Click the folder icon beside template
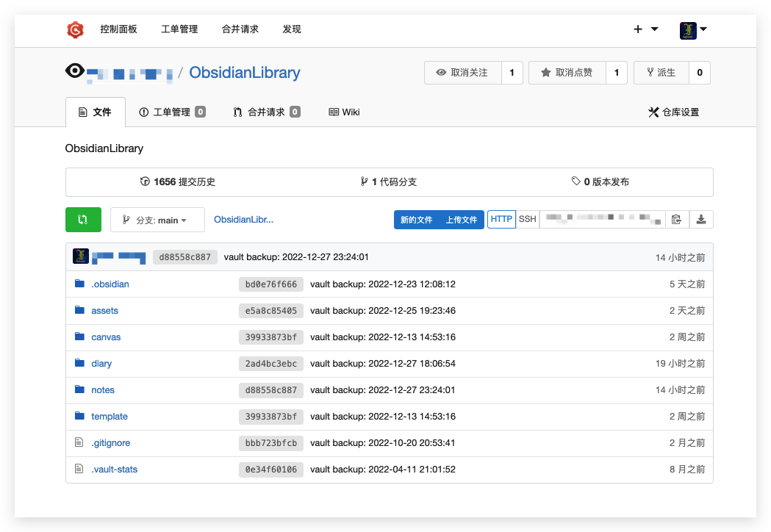The width and height of the screenshot is (771, 532). [79, 416]
